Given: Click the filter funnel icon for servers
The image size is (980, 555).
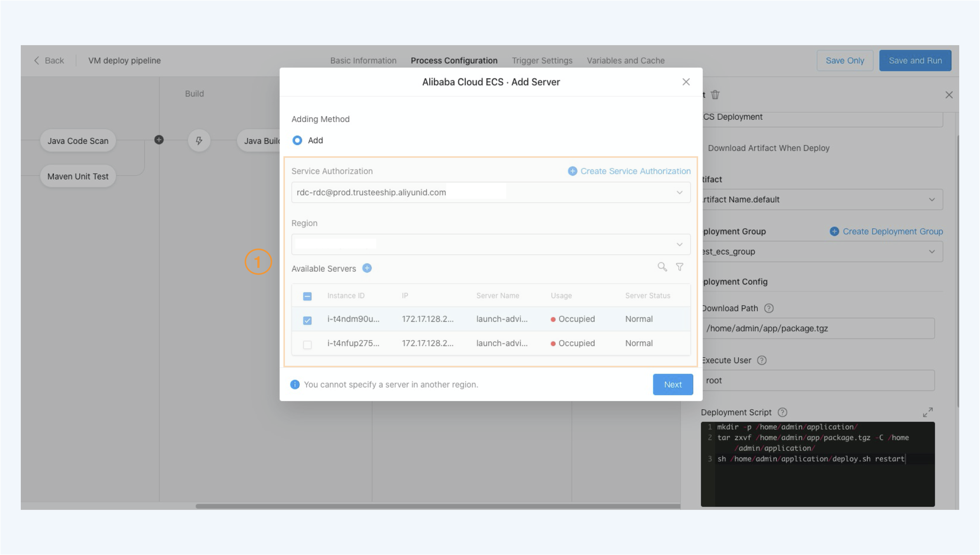Looking at the screenshot, I should [x=680, y=267].
